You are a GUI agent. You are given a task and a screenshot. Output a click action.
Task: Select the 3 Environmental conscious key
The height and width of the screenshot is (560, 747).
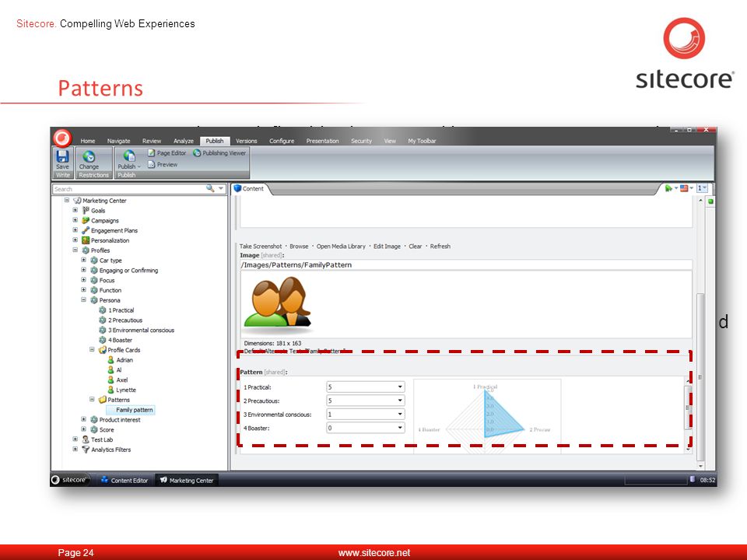pos(137,330)
